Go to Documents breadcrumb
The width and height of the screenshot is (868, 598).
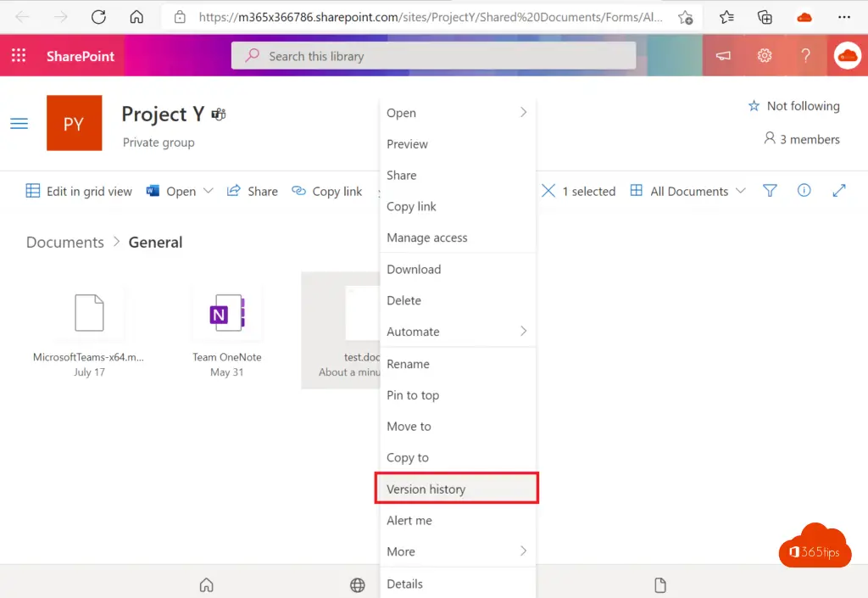coord(64,242)
